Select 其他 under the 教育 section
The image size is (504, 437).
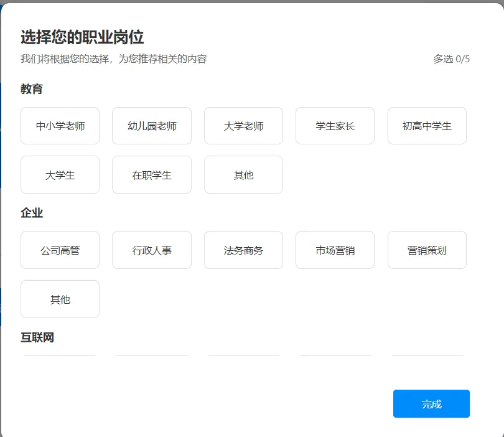(243, 174)
